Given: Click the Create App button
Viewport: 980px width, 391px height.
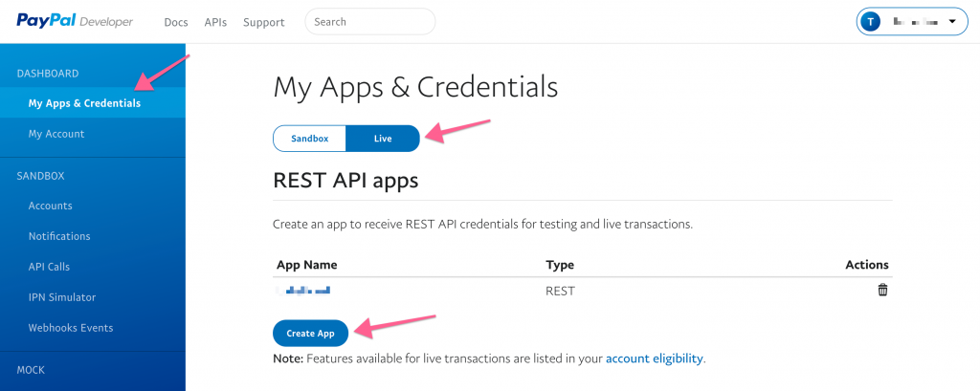Looking at the screenshot, I should click(x=310, y=333).
